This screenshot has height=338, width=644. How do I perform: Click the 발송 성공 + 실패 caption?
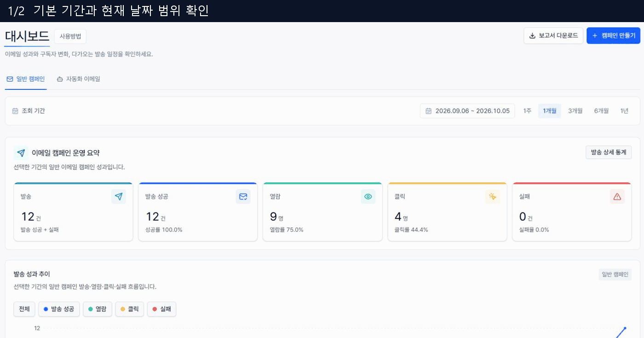40,230
